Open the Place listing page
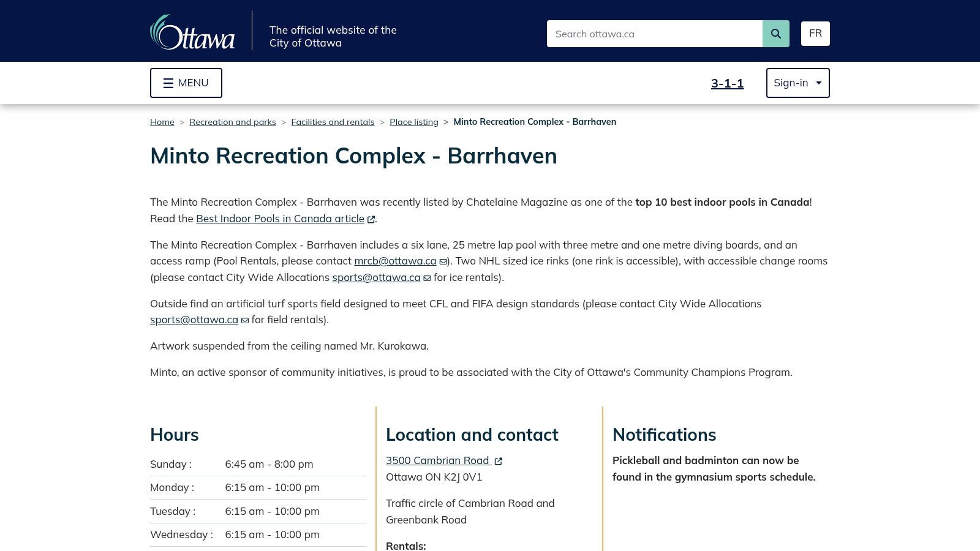 [x=414, y=122]
